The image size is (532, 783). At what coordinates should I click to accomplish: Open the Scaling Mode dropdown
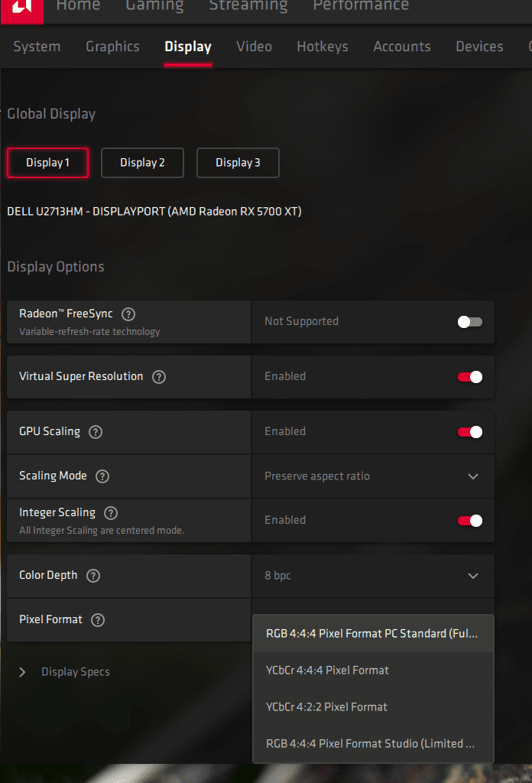coord(372,476)
